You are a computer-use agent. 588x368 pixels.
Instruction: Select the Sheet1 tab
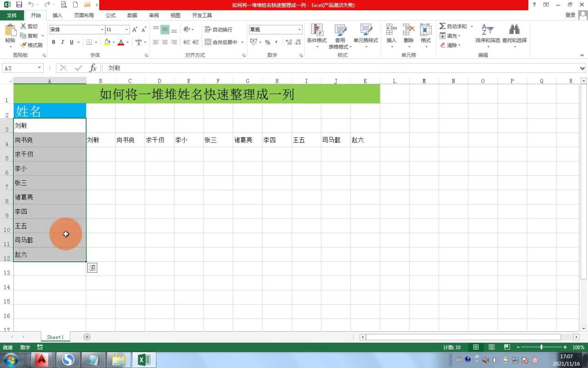coord(56,337)
